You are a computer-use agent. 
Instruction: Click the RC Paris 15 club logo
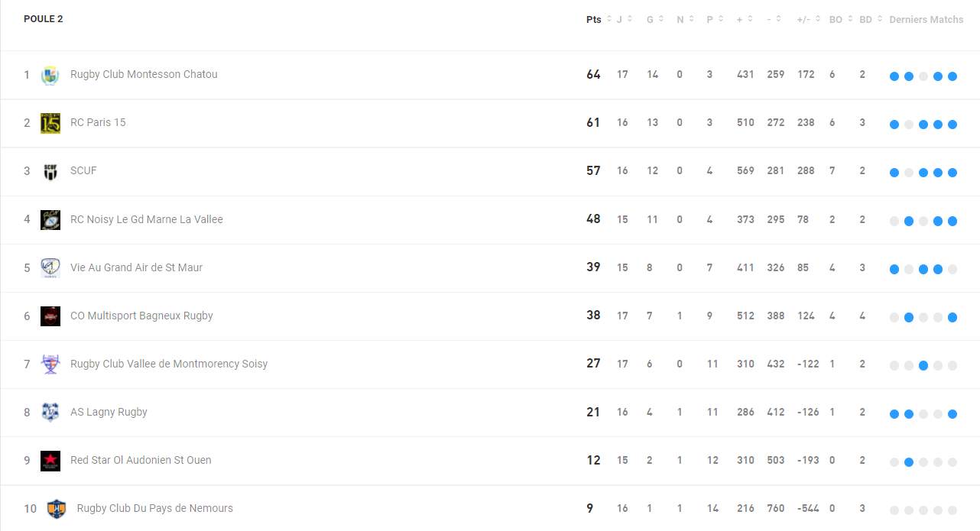(x=50, y=123)
